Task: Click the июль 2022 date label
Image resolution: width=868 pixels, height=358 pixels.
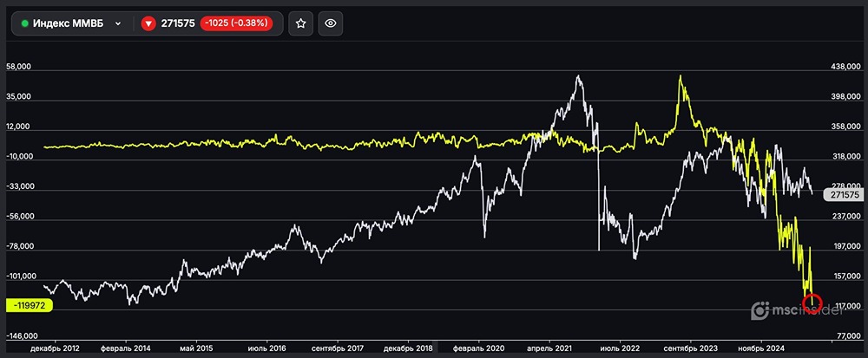Action: [x=620, y=348]
